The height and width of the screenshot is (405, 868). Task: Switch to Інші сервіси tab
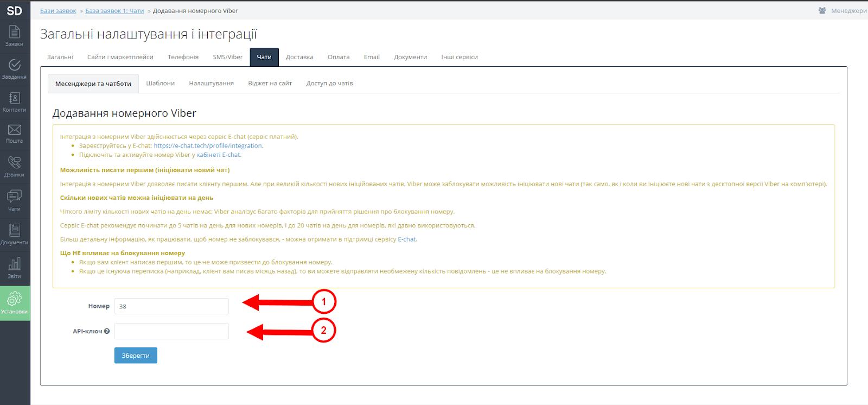pyautogui.click(x=459, y=57)
